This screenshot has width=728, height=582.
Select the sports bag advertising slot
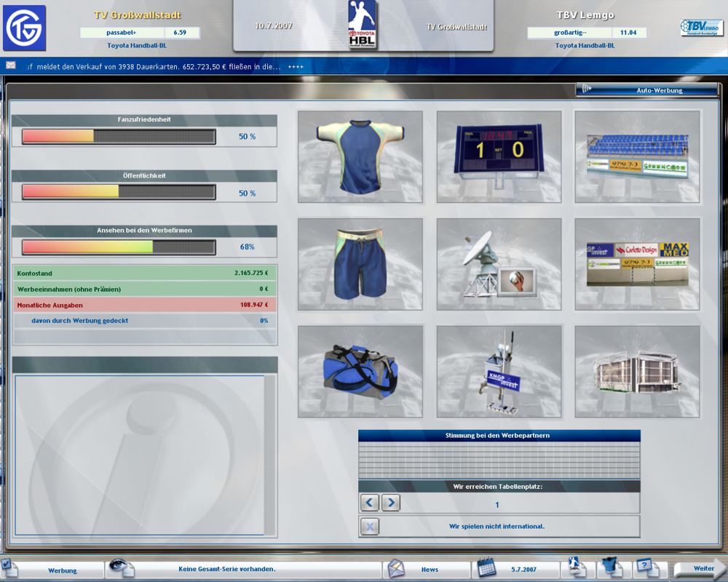pyautogui.click(x=360, y=370)
